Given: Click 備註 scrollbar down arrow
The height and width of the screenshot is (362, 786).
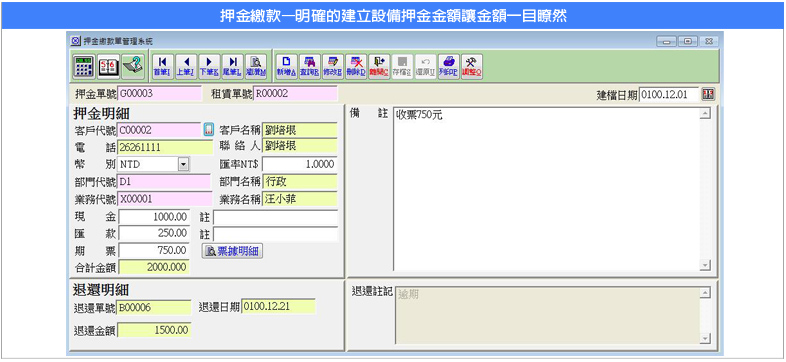Looking at the screenshot, I should (706, 265).
